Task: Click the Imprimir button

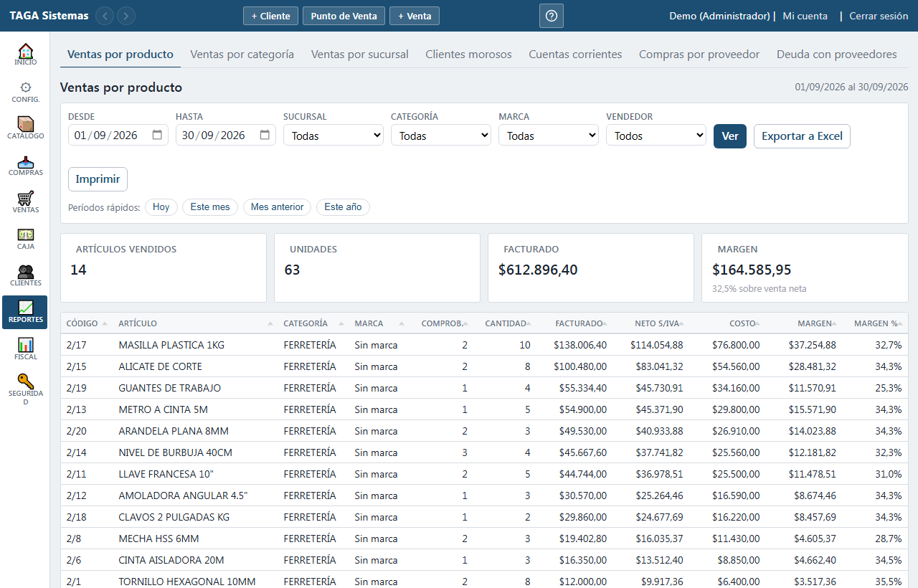Action: coord(98,179)
